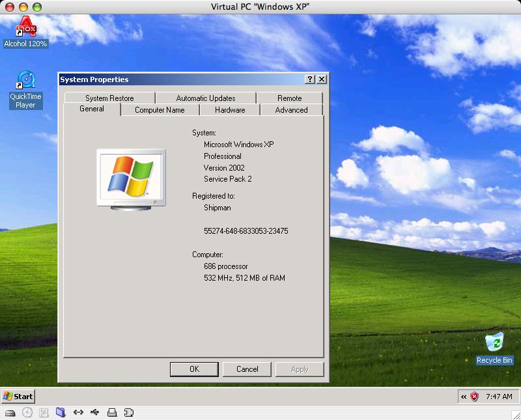Screen dimensions: 521x420
Task: Open the Start menu
Action: point(18,397)
